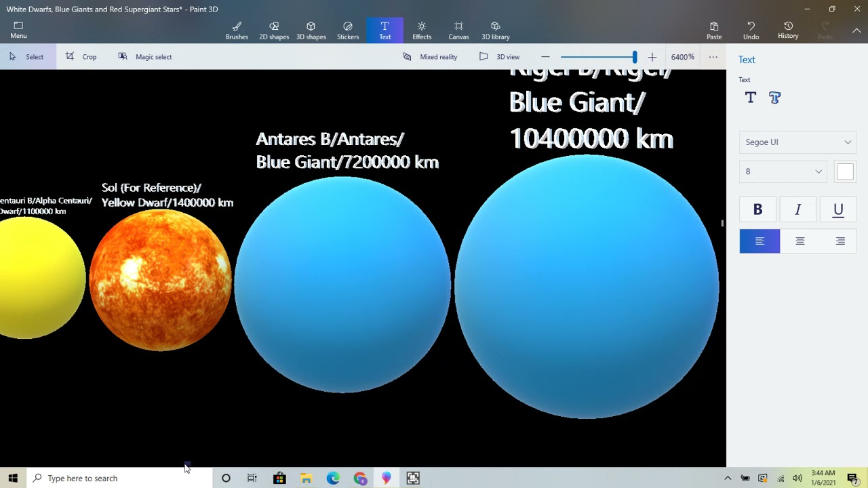Open Task View from the taskbar
Screen dimensions: 868x488
pyautogui.click(x=252, y=478)
